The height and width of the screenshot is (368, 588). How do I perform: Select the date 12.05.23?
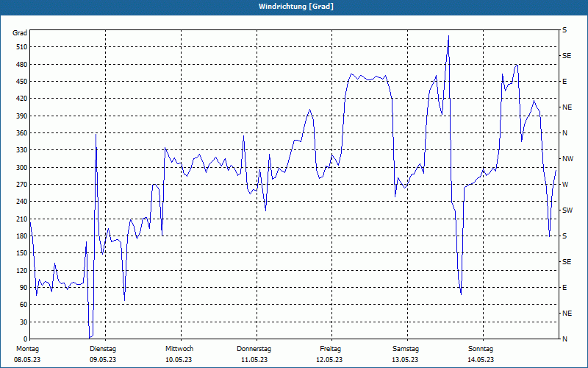(329, 360)
